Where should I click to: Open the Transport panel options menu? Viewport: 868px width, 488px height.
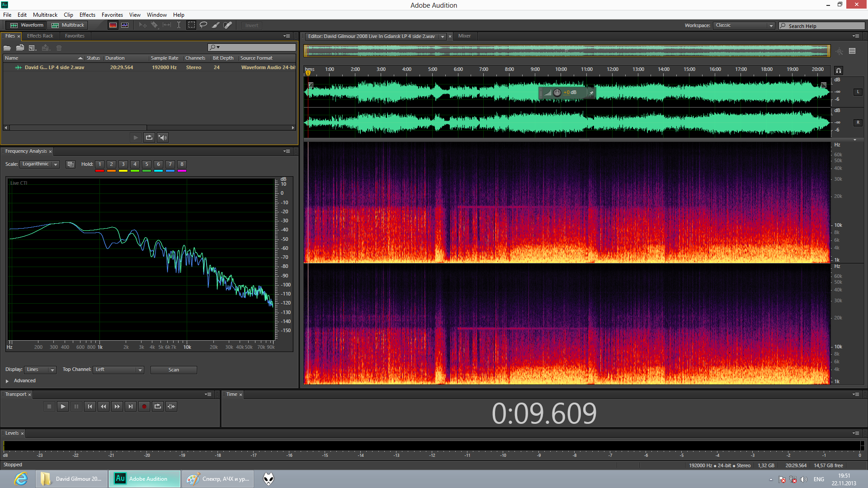[x=208, y=394]
